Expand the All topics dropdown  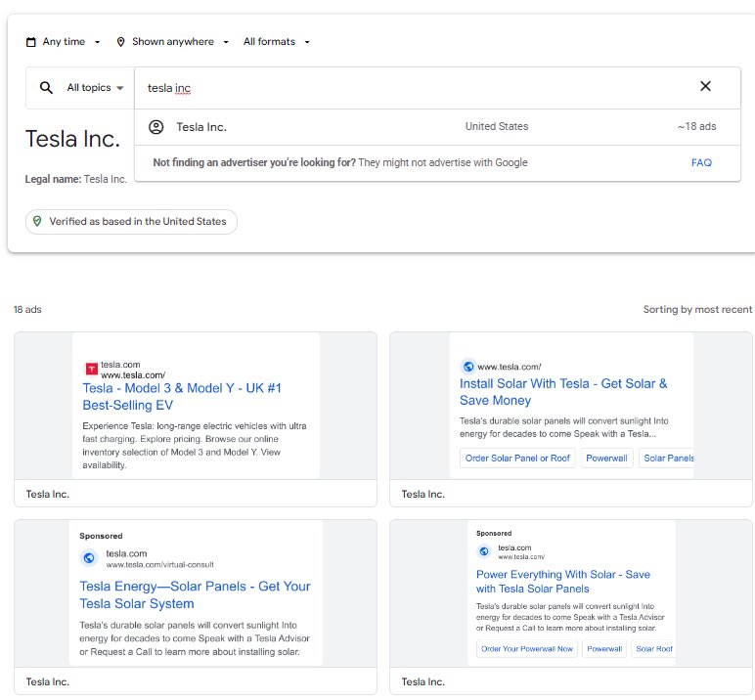[x=95, y=88]
